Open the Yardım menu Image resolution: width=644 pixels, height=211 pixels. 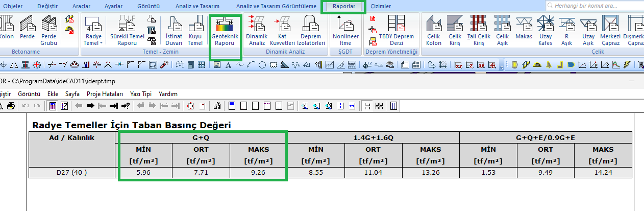168,94
